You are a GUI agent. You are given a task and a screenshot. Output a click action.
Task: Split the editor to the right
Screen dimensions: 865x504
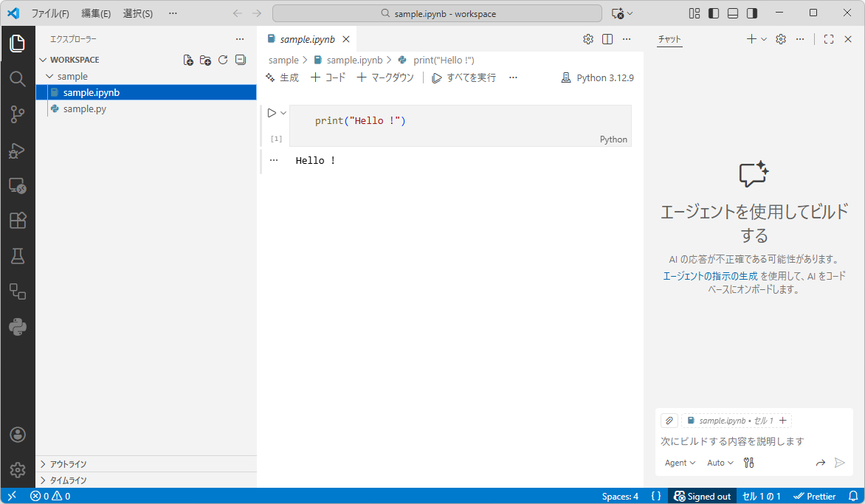point(607,39)
